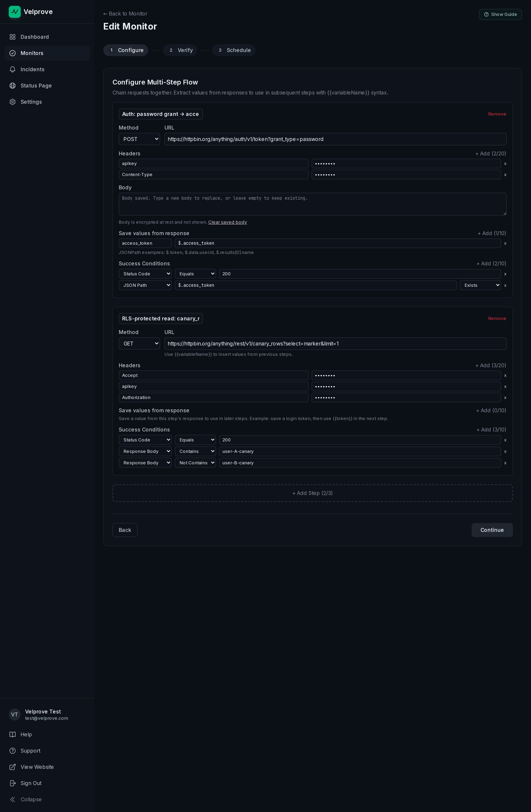Open the Exists operator dropdown

point(480,285)
